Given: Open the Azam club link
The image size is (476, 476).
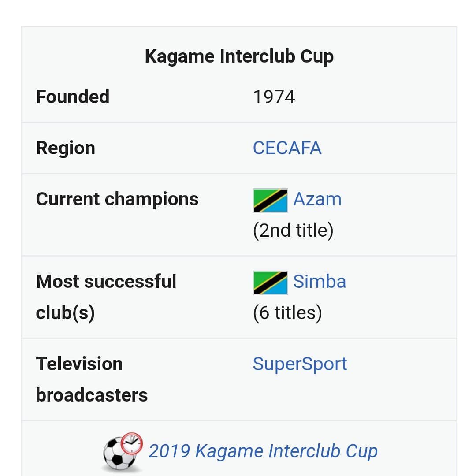Looking at the screenshot, I should (x=317, y=199).
